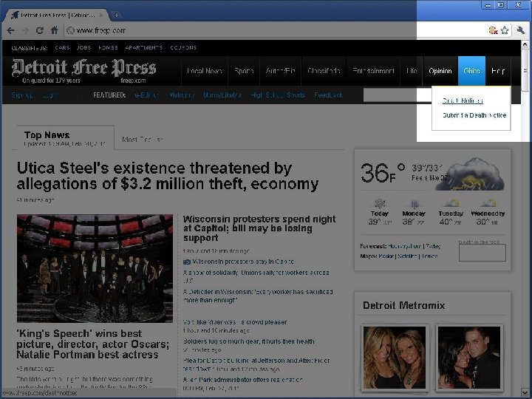The width and height of the screenshot is (532, 399).
Task: Open the Utica Steel headline story
Action: (x=168, y=176)
